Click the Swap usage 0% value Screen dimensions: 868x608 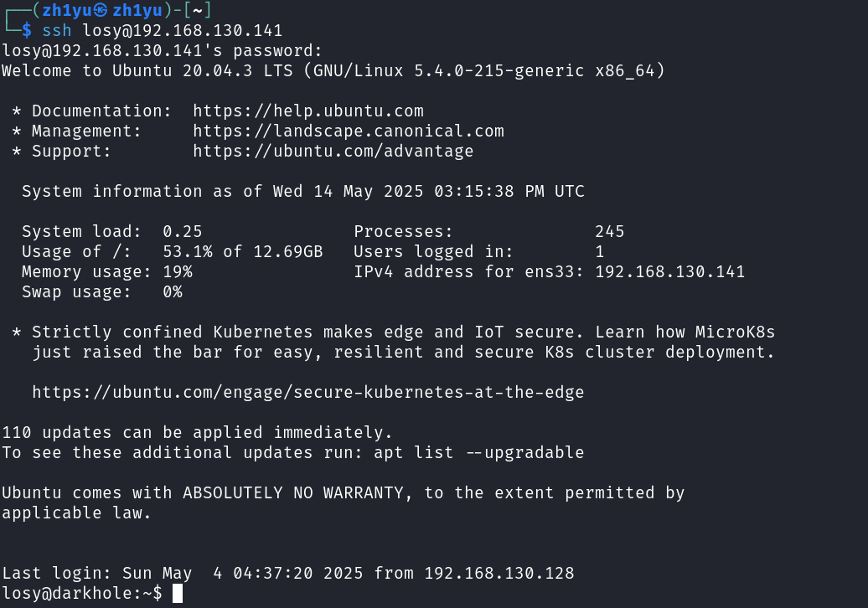173,292
